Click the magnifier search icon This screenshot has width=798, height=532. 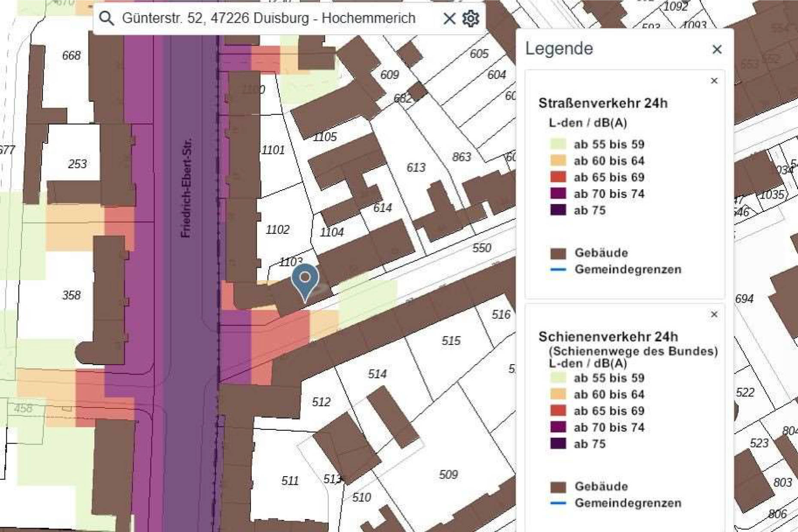pyautogui.click(x=105, y=18)
